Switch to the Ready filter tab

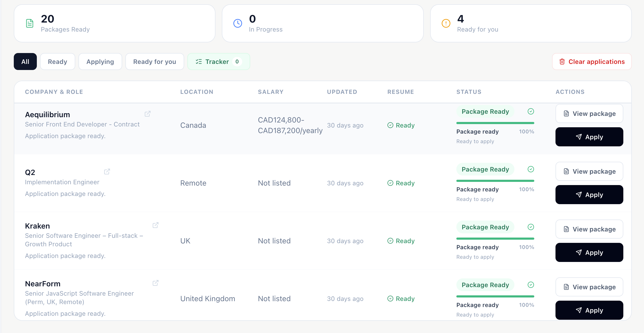pos(58,62)
